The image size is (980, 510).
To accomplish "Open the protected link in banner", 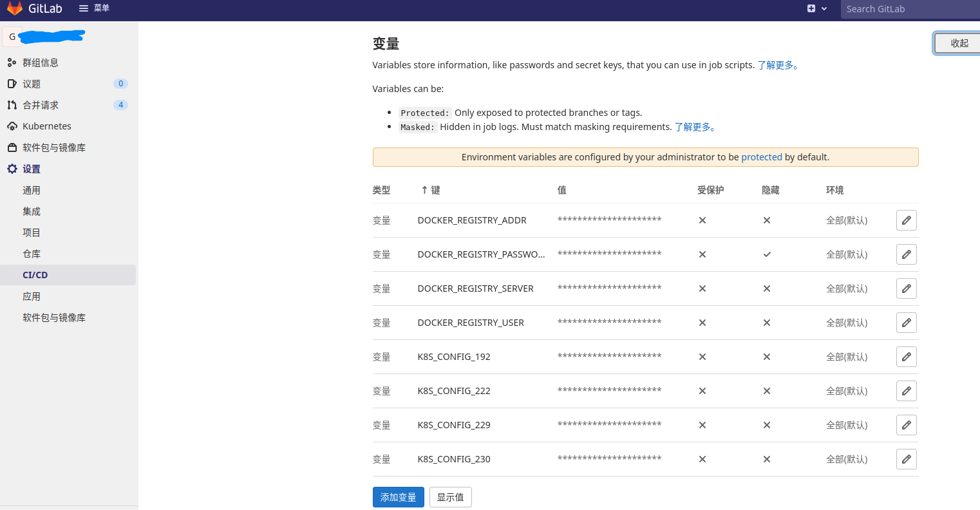I will click(x=761, y=157).
